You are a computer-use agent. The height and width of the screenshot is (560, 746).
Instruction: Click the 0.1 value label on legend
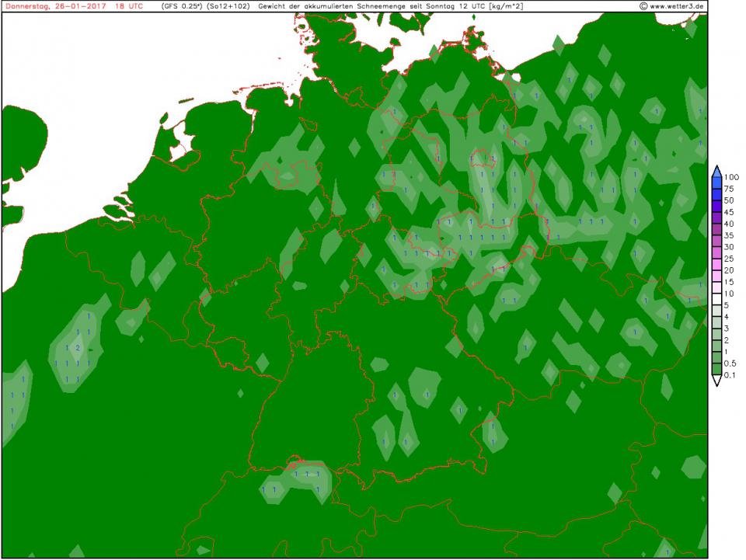[730, 376]
